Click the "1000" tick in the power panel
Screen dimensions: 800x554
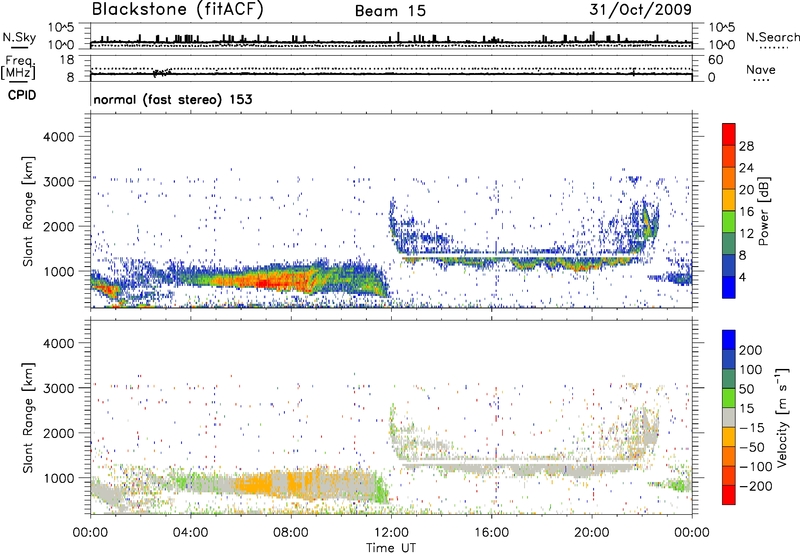[x=58, y=271]
